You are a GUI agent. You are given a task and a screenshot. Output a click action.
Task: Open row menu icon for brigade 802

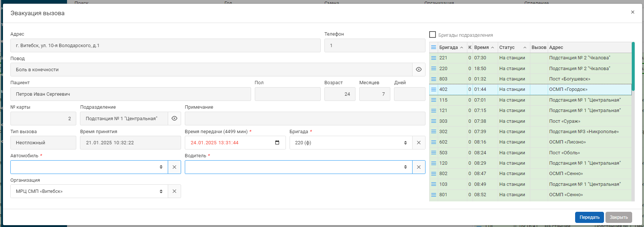(x=433, y=174)
